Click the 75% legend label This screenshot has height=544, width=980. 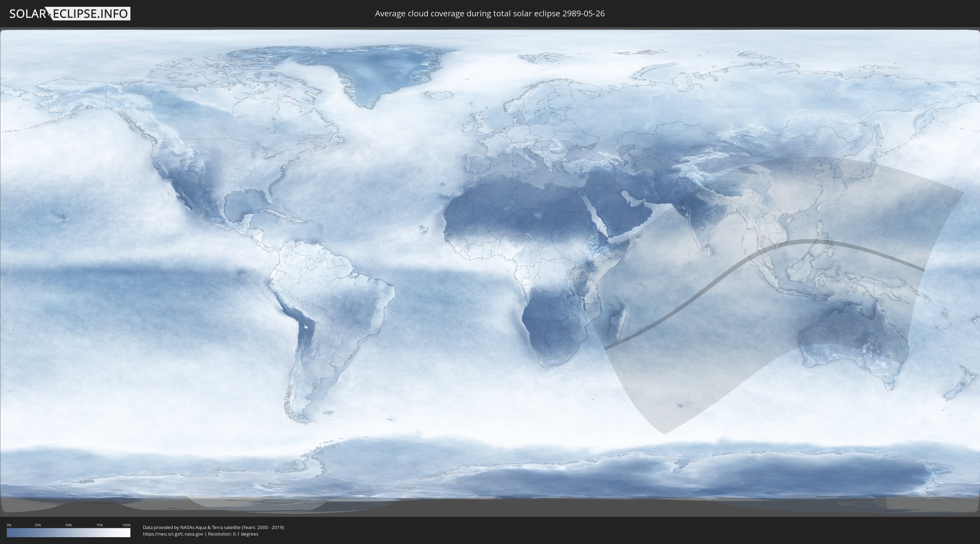(x=99, y=525)
